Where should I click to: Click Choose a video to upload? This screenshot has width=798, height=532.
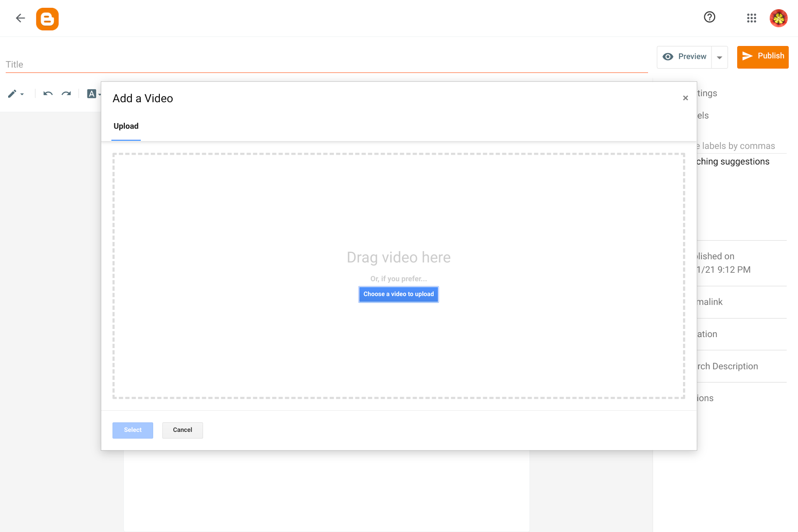point(398,294)
